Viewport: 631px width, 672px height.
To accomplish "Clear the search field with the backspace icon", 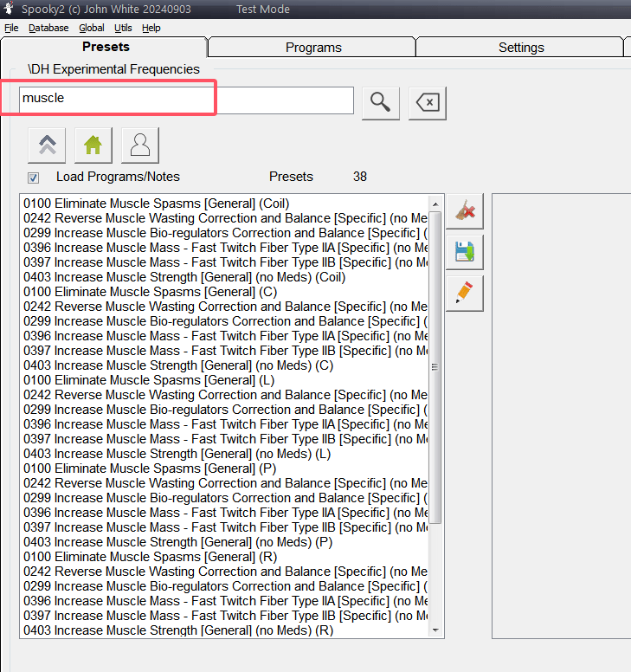I will click(x=428, y=103).
